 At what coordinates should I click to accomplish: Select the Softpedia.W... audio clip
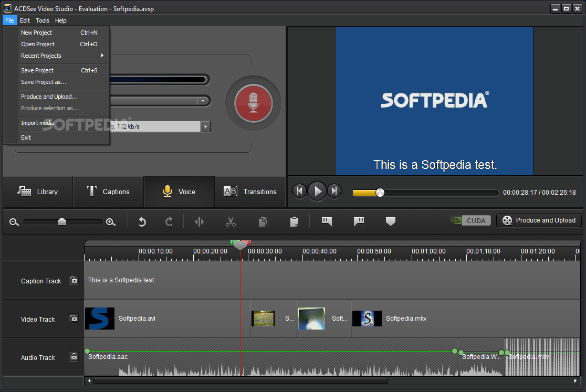[482, 357]
